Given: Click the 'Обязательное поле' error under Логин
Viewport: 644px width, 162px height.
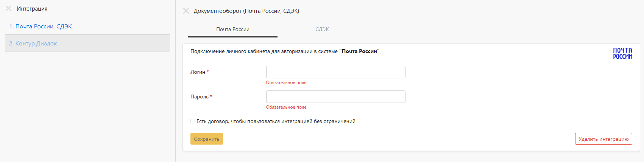Looking at the screenshot, I should [x=286, y=83].
